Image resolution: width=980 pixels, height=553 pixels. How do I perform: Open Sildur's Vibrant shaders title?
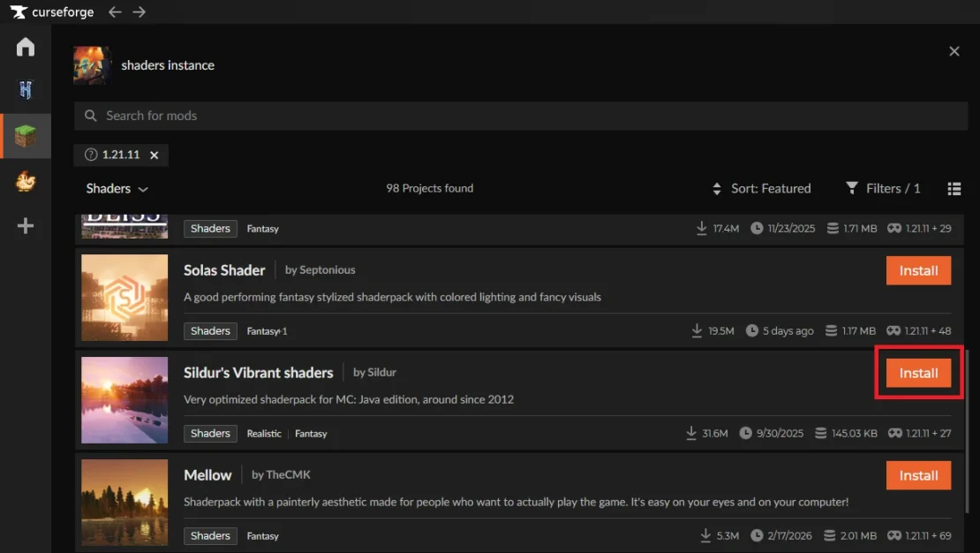point(258,373)
